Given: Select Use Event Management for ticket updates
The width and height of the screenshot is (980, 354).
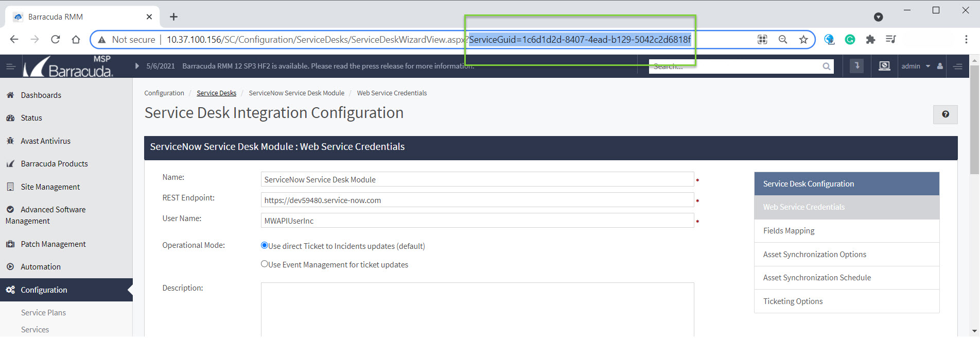Looking at the screenshot, I should coord(265,264).
